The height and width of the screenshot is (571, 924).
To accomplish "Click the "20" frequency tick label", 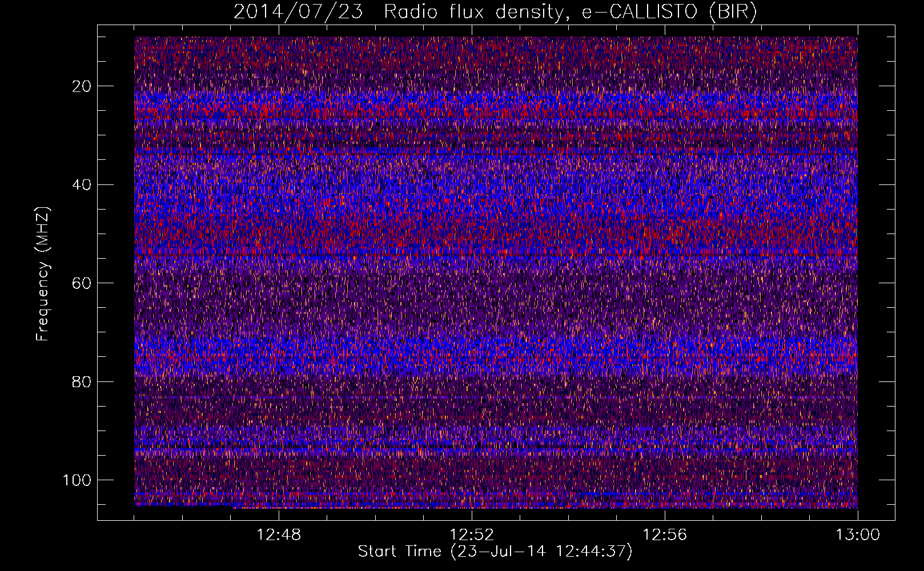I will [82, 86].
